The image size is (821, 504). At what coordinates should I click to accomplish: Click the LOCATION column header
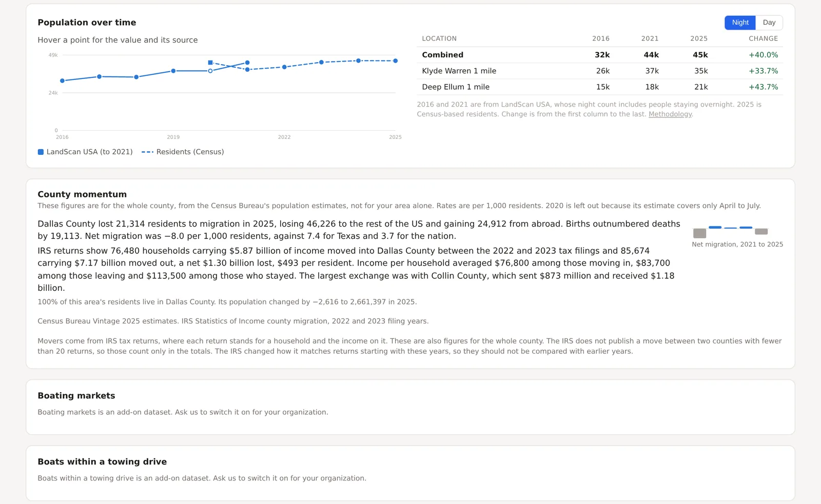(439, 38)
